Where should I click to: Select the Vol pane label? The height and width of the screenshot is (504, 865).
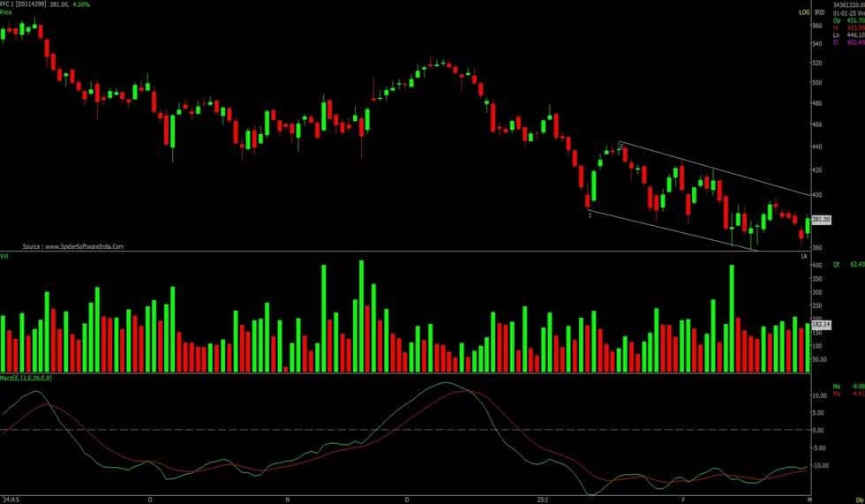tap(5, 257)
